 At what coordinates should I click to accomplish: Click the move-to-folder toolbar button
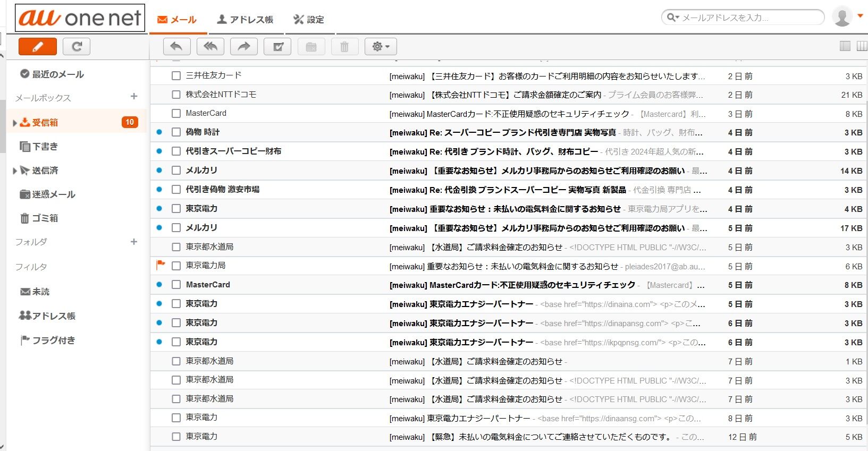(311, 47)
